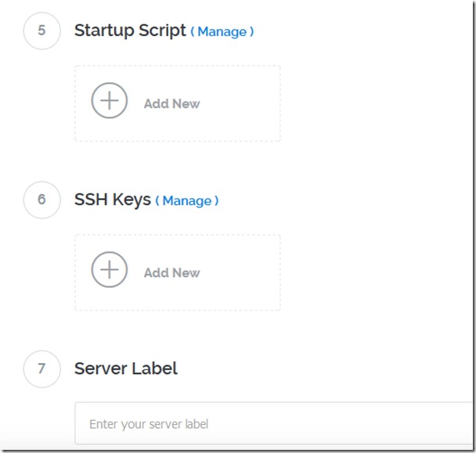This screenshot has height=453, width=476.
Task: Click the bottom dashed border of SSH Keys box
Action: coord(177,311)
